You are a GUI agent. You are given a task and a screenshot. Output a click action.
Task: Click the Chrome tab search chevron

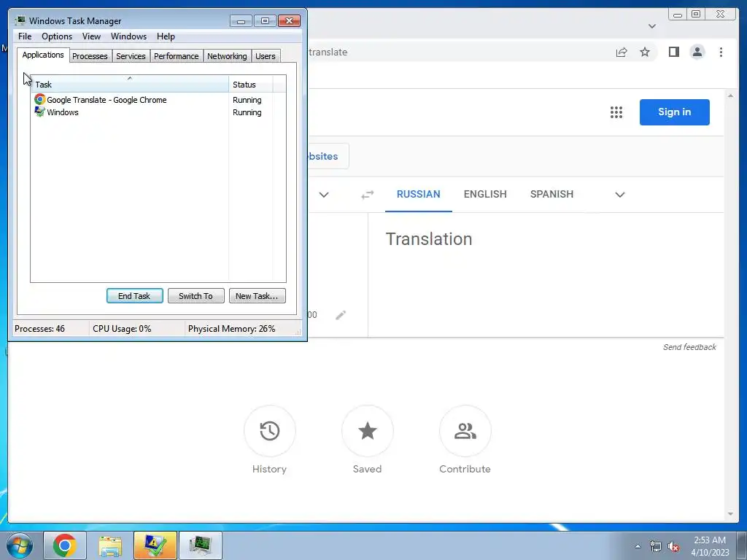tap(652, 26)
